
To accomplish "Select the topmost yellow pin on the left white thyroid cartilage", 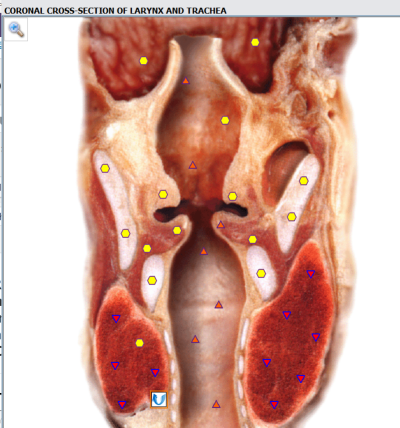I will tap(105, 168).
